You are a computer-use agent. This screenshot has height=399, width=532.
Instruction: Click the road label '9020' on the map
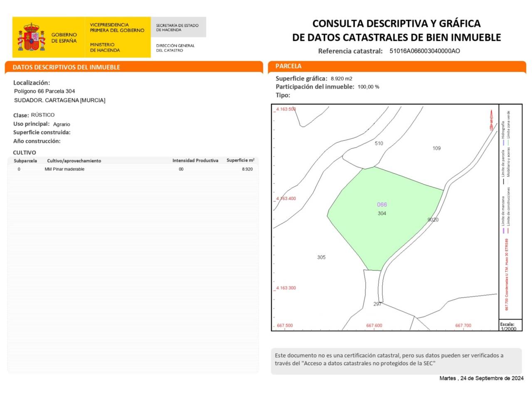coord(433,220)
